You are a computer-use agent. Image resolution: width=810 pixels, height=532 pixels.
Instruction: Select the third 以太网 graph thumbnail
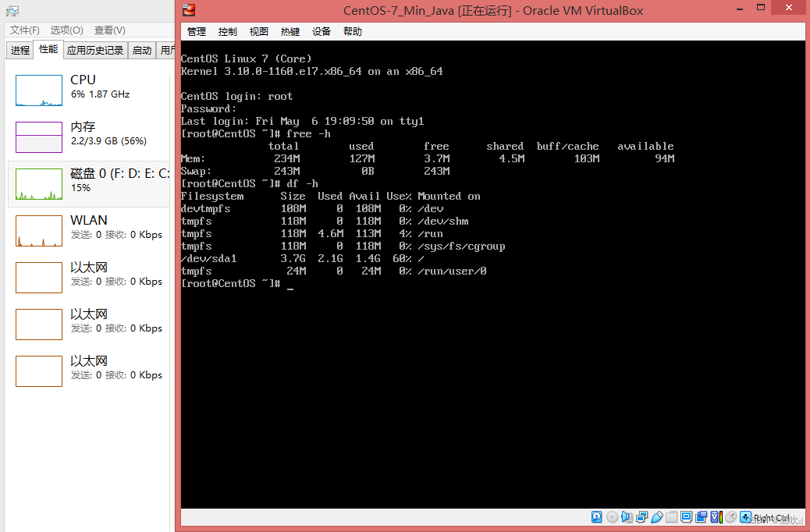(x=39, y=371)
